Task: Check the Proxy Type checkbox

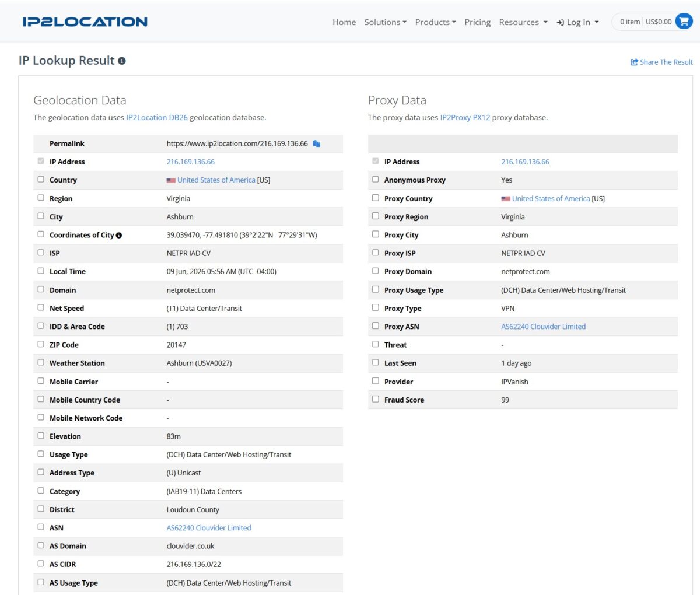Action: point(376,307)
